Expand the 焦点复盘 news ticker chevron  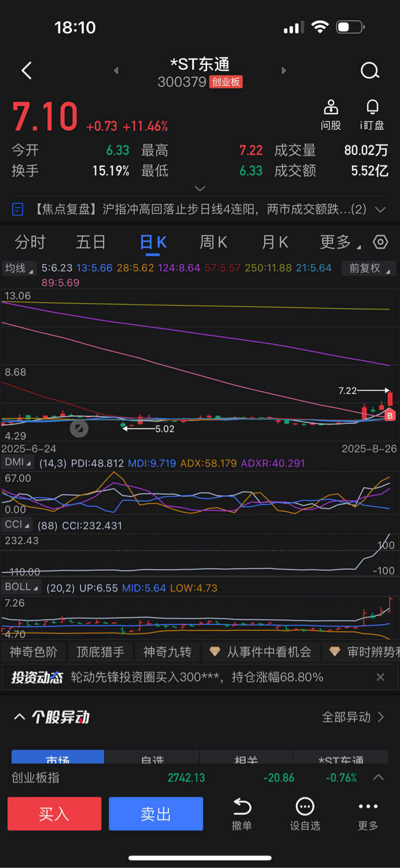(x=381, y=210)
